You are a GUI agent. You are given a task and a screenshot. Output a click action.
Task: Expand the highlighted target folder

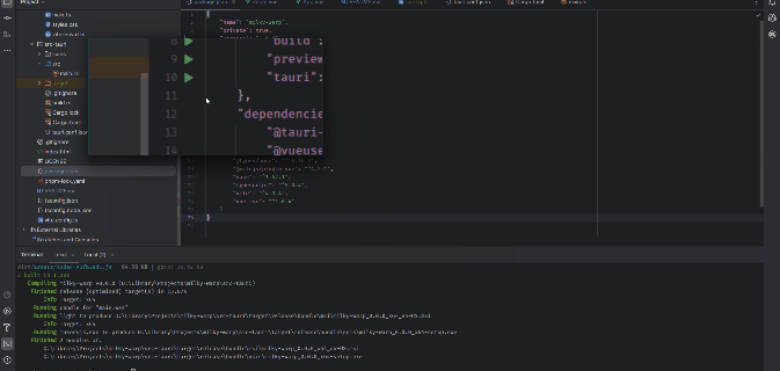pos(40,83)
